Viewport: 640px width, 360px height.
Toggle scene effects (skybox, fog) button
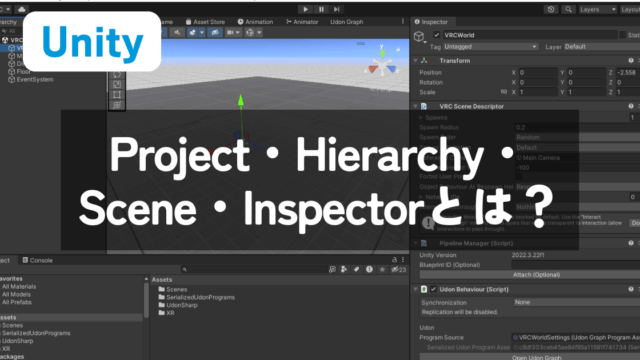pos(192,32)
